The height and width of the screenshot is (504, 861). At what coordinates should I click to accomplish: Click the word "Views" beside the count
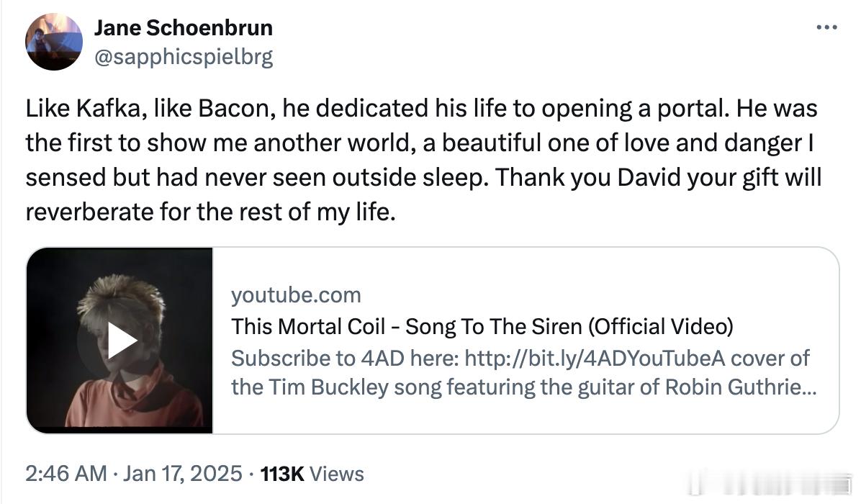click(x=338, y=473)
